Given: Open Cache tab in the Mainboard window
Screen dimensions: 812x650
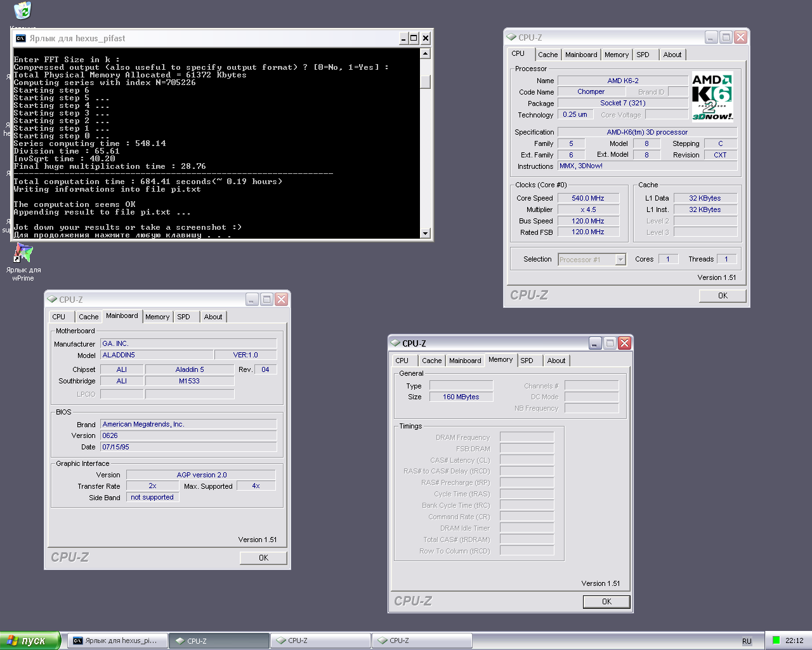Looking at the screenshot, I should click(89, 317).
